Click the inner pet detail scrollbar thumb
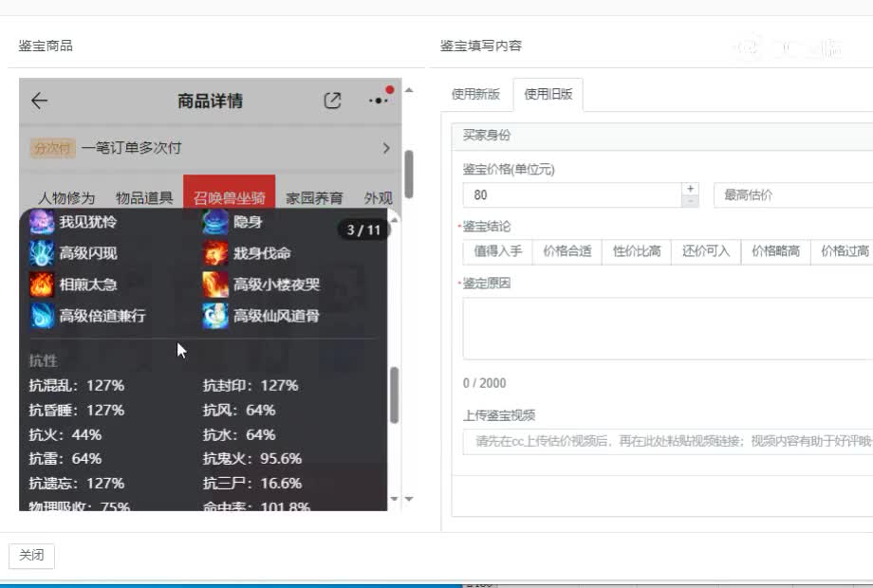Viewport: 873px width, 588px height. (394, 395)
